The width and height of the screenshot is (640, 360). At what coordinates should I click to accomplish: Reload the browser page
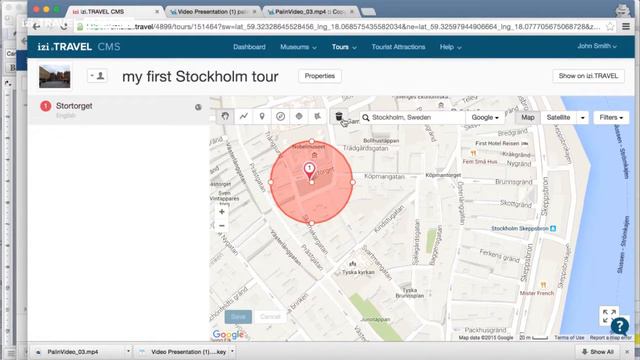coord(64,27)
